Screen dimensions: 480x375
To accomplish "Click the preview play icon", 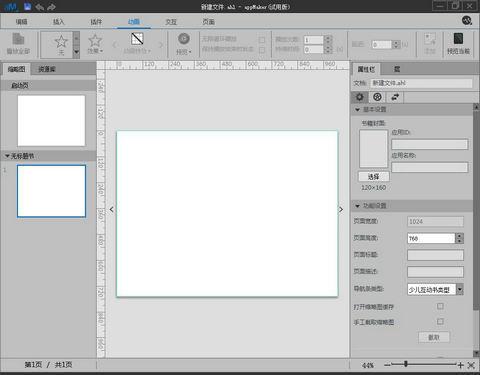I will point(184,39).
